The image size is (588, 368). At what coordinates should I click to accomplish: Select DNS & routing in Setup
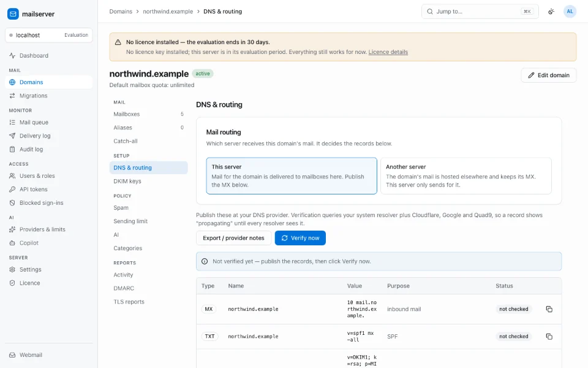tap(148, 168)
